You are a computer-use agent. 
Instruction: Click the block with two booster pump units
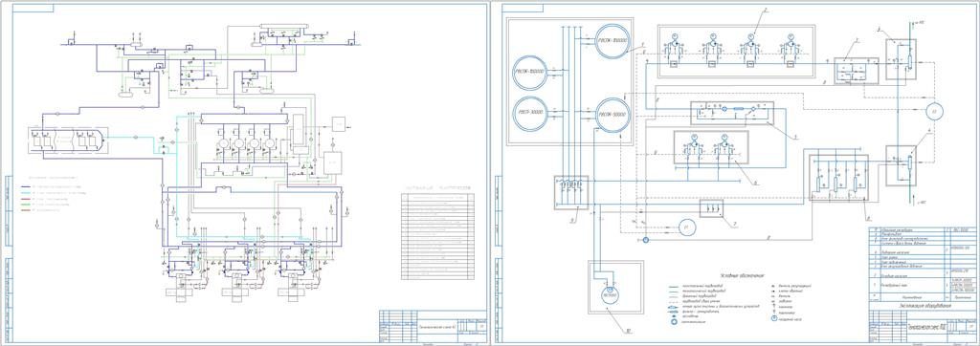[x=711, y=147]
